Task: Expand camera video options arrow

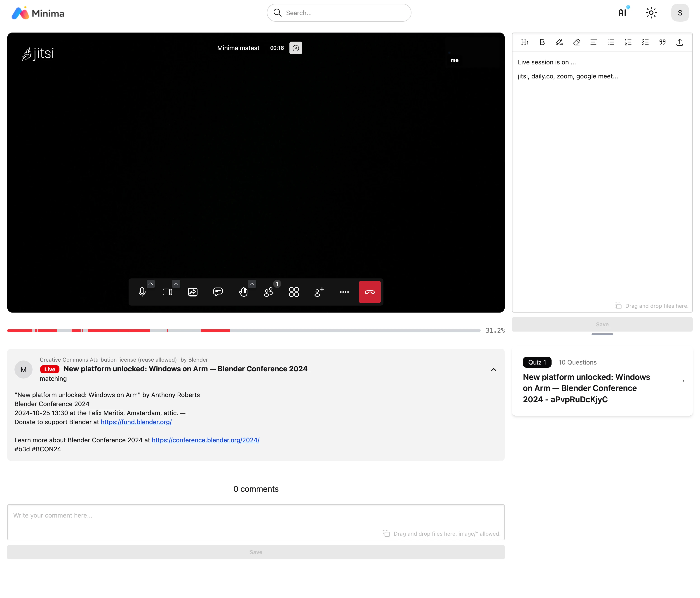Action: [x=176, y=284]
